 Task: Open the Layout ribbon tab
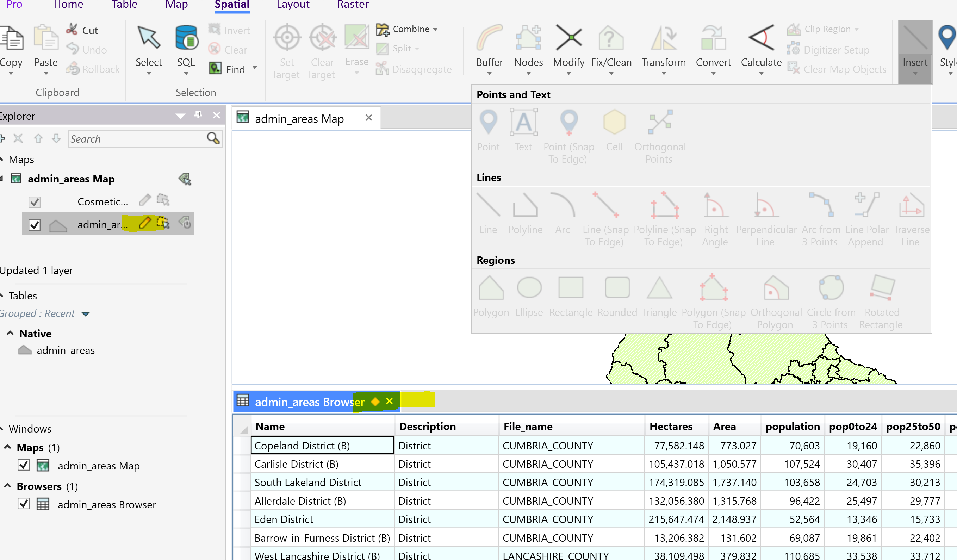[x=293, y=5]
